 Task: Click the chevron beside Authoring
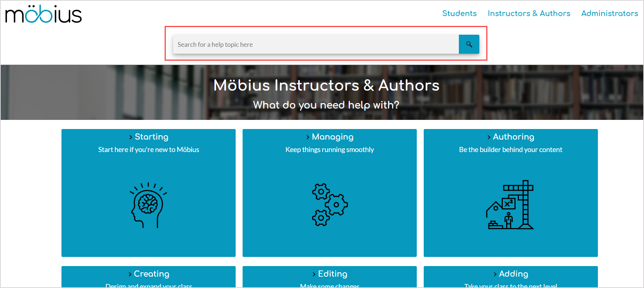(x=489, y=137)
